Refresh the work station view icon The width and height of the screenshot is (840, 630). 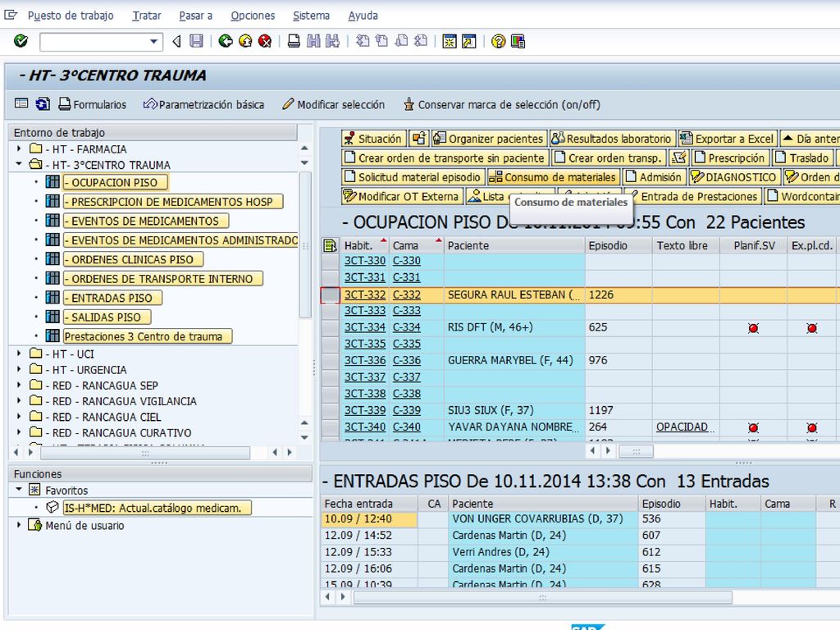pos(43,104)
